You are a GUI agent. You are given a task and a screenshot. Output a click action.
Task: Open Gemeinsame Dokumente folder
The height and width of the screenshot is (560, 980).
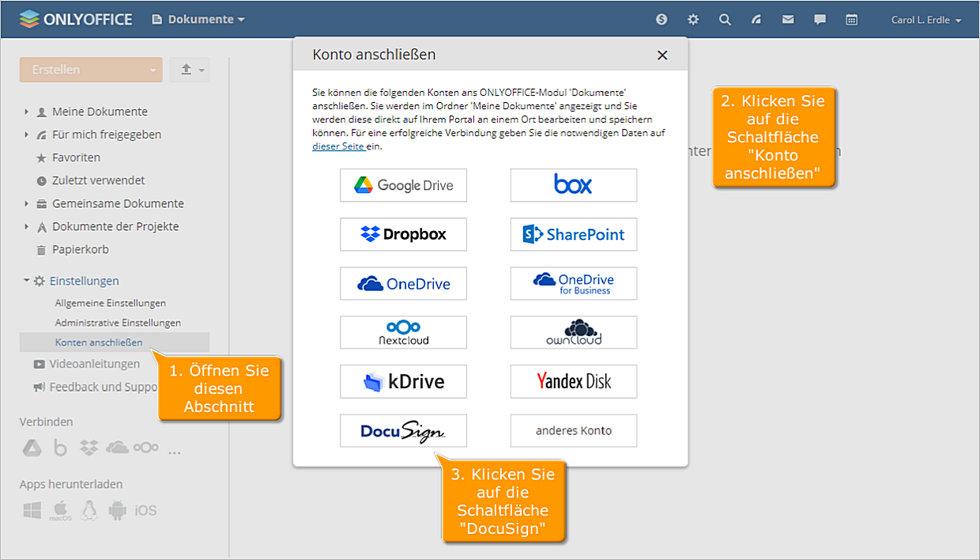tap(118, 203)
